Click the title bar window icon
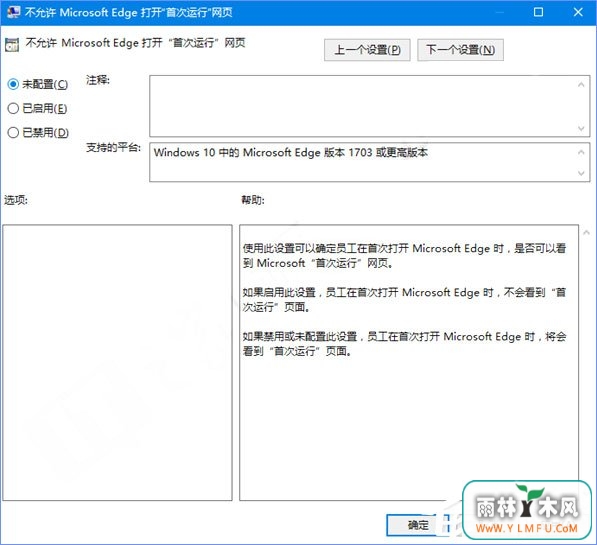The height and width of the screenshot is (545, 597). pyautogui.click(x=13, y=12)
